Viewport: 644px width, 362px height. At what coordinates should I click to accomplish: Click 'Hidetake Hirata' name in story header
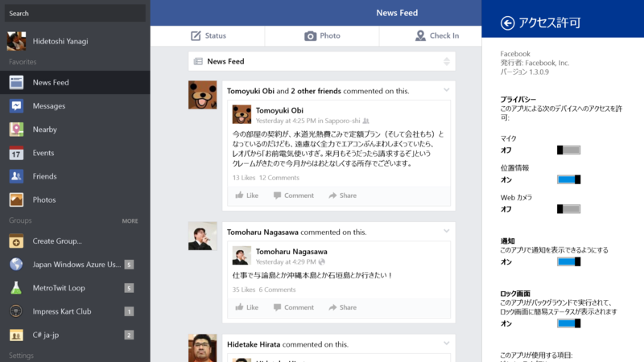point(254,344)
